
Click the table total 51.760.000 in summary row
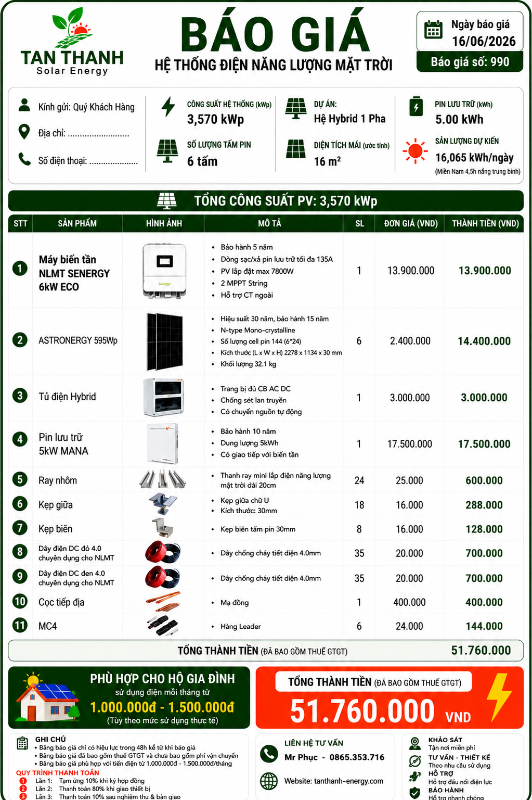[x=481, y=650]
